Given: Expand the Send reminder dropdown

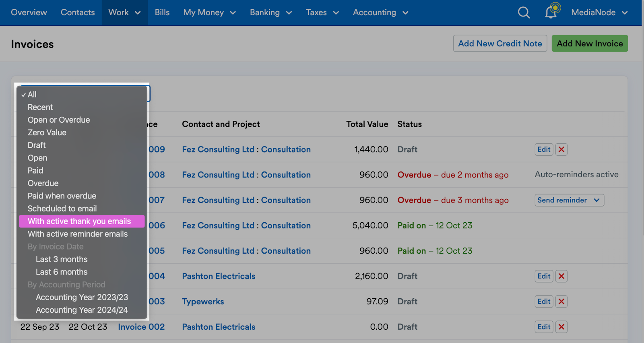Looking at the screenshot, I should 569,200.
